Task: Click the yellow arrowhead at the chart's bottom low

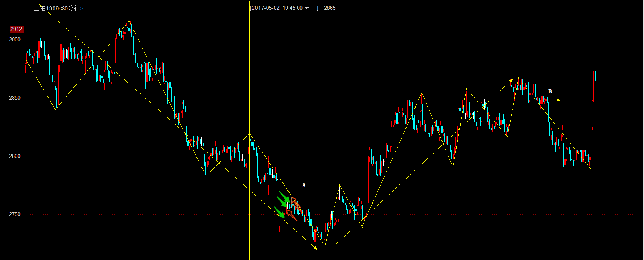Action: pos(316,248)
